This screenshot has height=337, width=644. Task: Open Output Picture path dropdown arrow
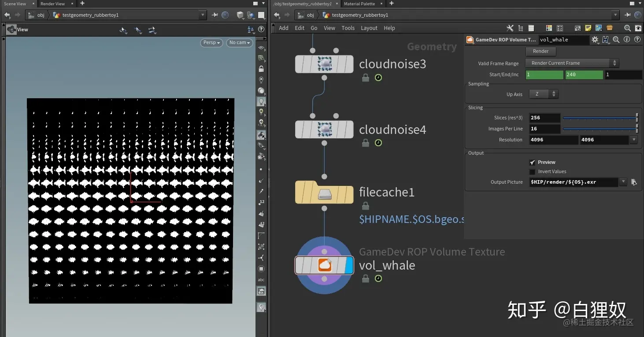tap(623, 182)
